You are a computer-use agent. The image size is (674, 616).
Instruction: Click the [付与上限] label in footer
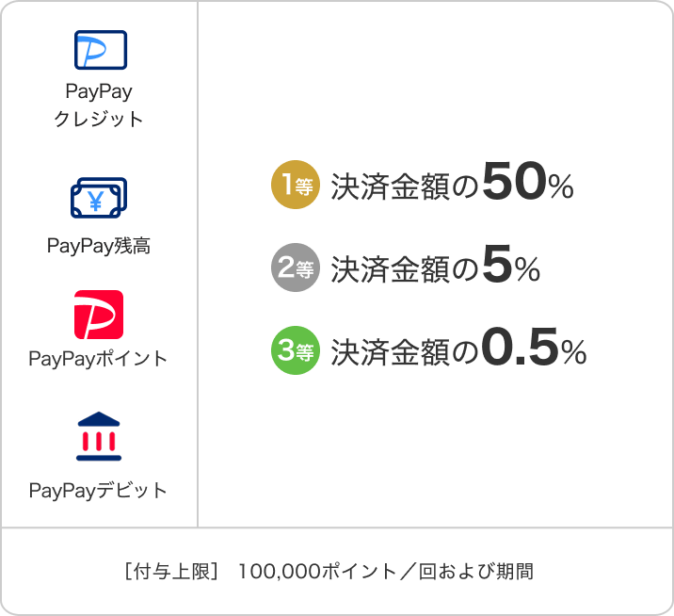pyautogui.click(x=170, y=572)
